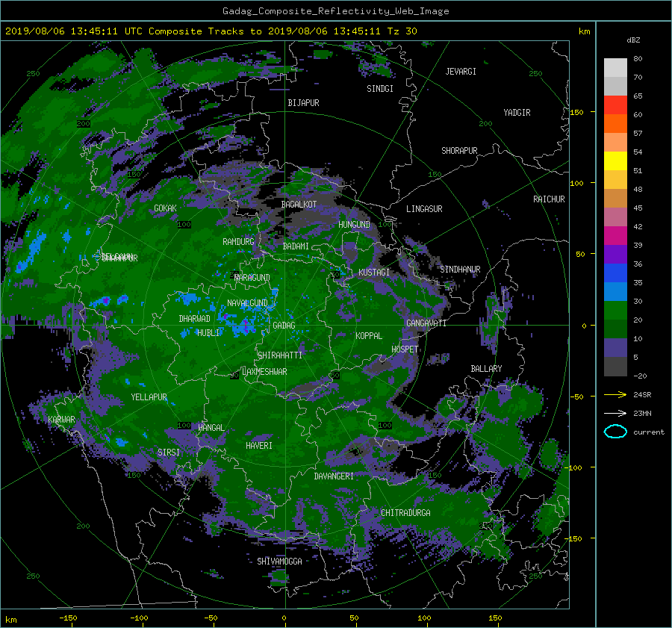This screenshot has width=672, height=628.
Task: Click the 45 dBZ brown color swatch
Action: click(x=615, y=199)
